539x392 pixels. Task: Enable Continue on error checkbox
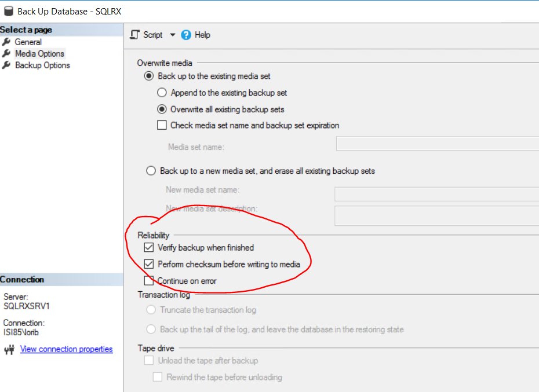coord(149,281)
